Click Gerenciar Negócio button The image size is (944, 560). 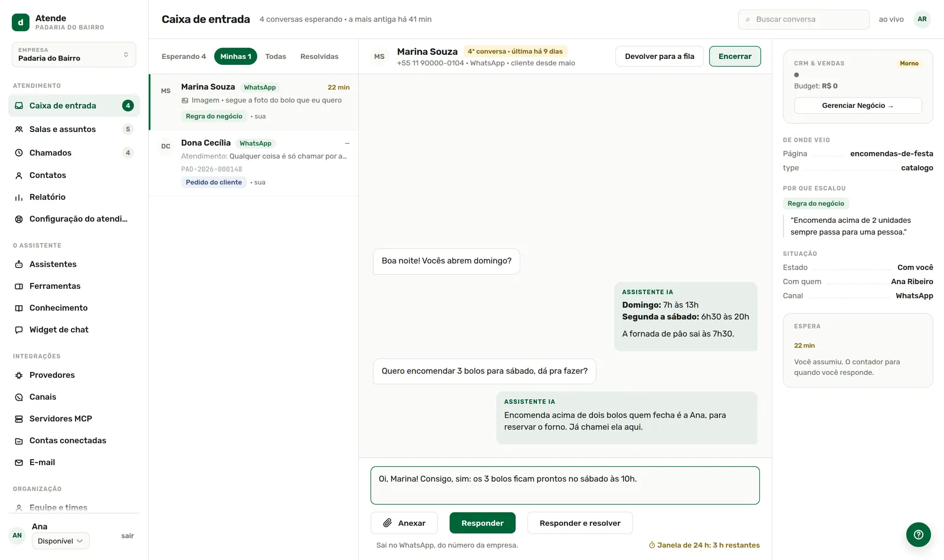pos(858,106)
